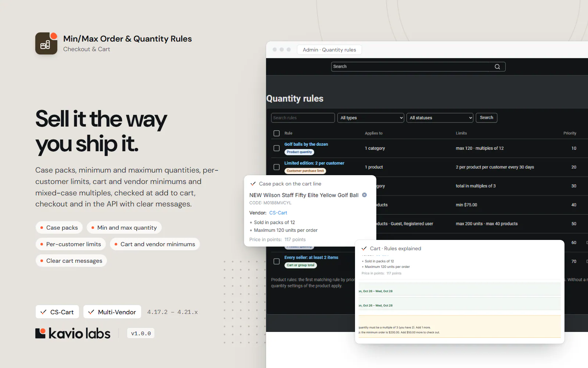
Task: Click the Per-customer limits pill
Action: (x=71, y=244)
